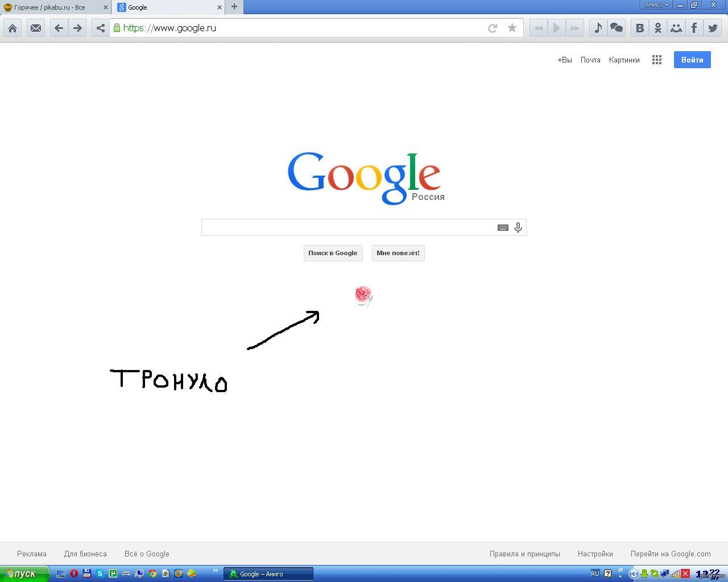Viewport: 728px width, 582px height.
Task: Start voice search with the microphone
Action: 518,227
